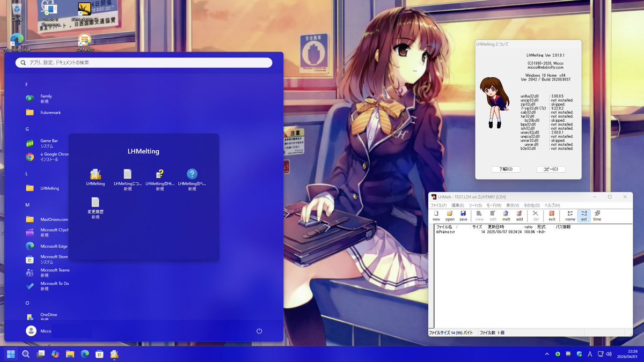Open Task View on the taskbar

(x=40, y=354)
